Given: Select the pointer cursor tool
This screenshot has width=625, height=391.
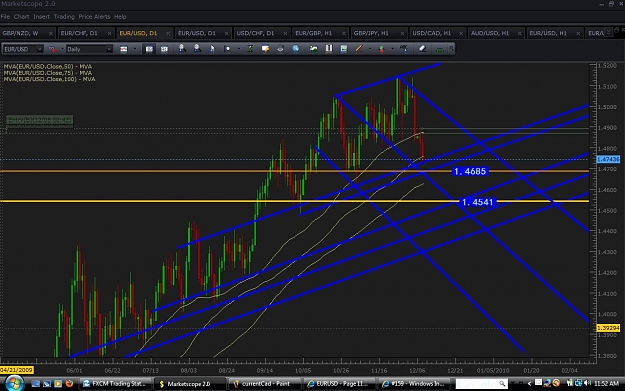Looking at the screenshot, I should coord(212,49).
